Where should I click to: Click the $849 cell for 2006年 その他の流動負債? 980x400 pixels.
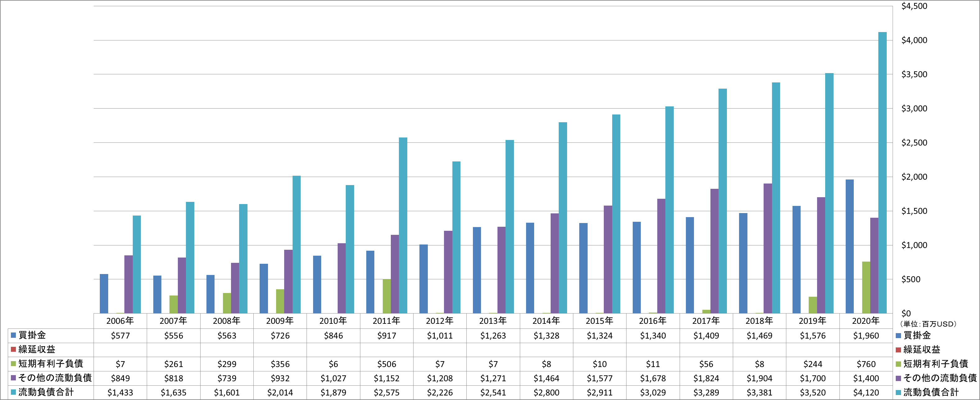click(x=120, y=378)
